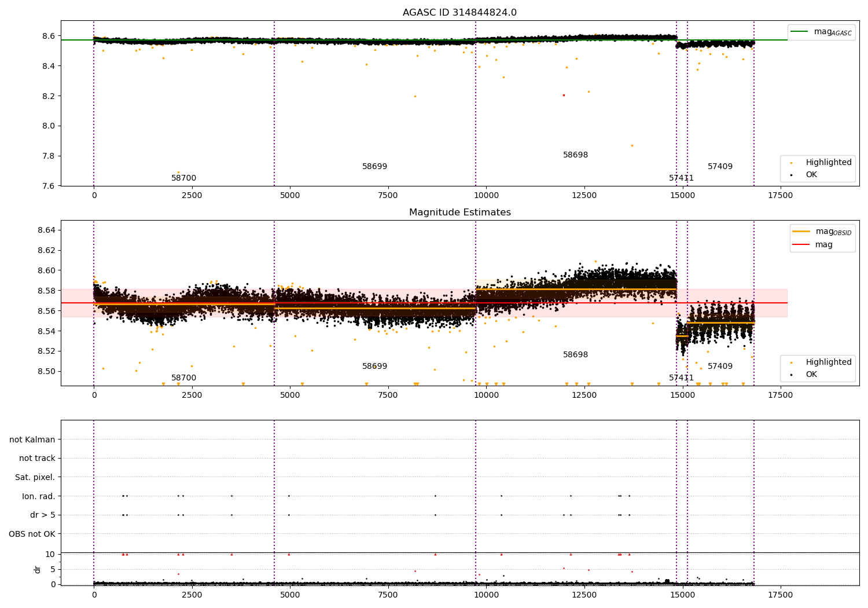Click the 'Magnitude Estimates' plot title
Viewport: 868px width, 608px height.
click(x=459, y=213)
